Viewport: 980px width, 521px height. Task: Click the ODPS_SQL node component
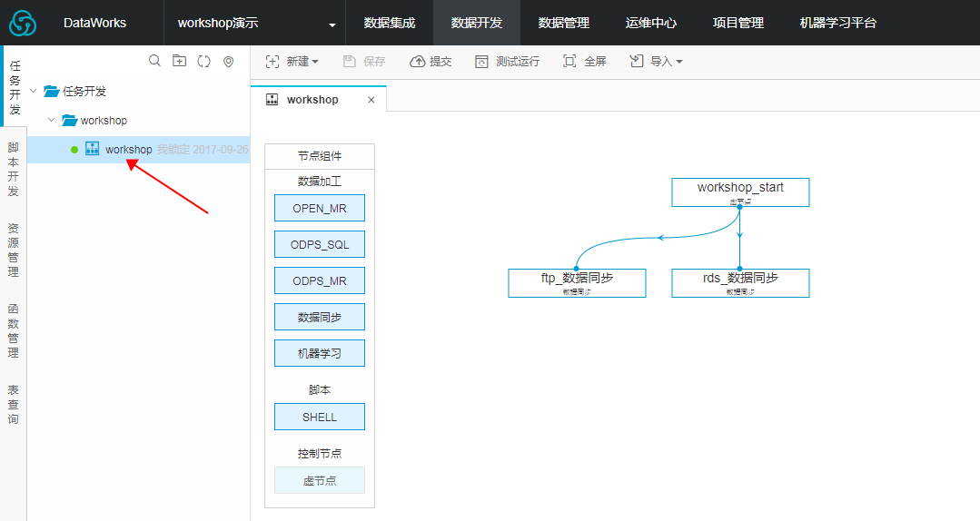(320, 244)
